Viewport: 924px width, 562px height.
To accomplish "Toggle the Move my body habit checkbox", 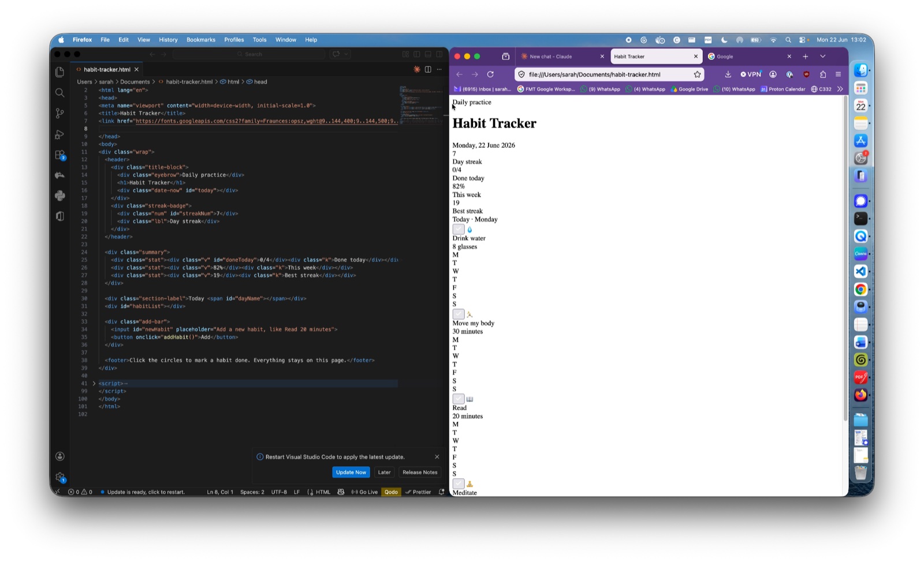I will [459, 314].
